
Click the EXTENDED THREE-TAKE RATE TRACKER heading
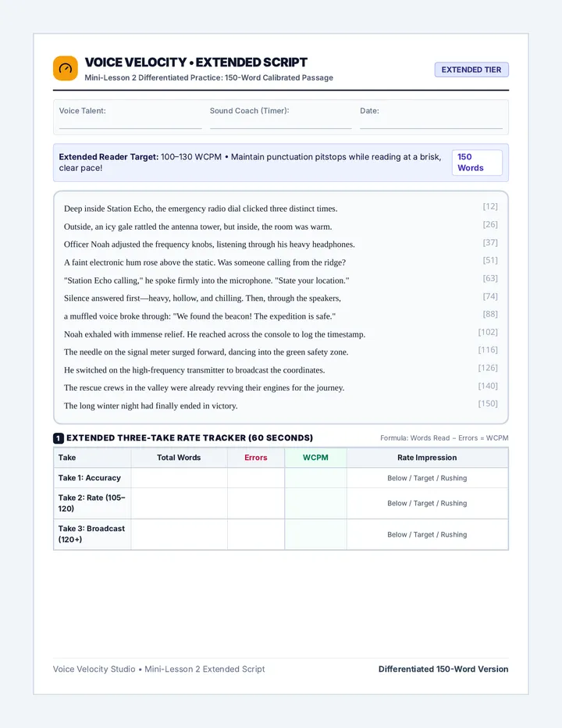pyautogui.click(x=190, y=438)
